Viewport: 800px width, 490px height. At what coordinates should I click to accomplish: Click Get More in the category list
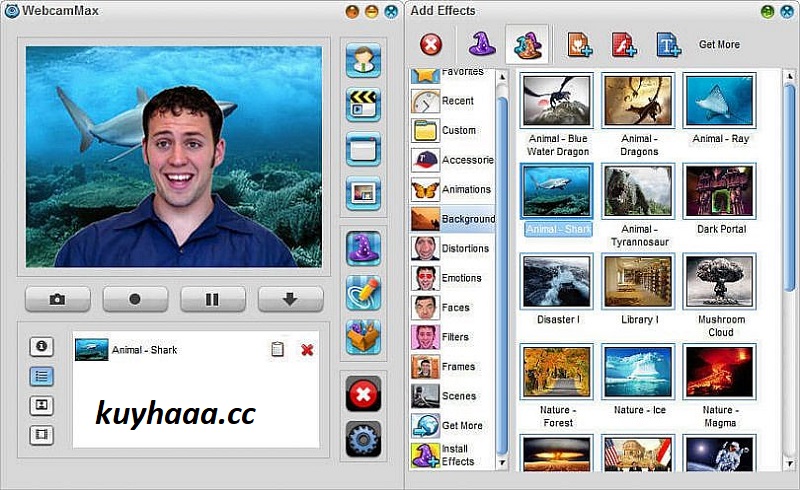[x=453, y=426]
